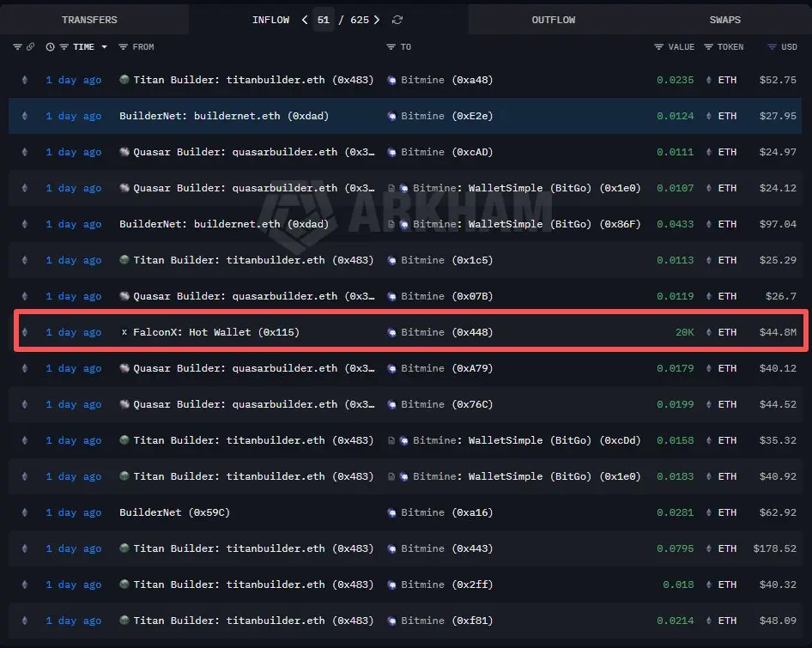Open Bitmine (0x76C) recipient
The height and width of the screenshot is (648, 812).
pyautogui.click(x=447, y=404)
